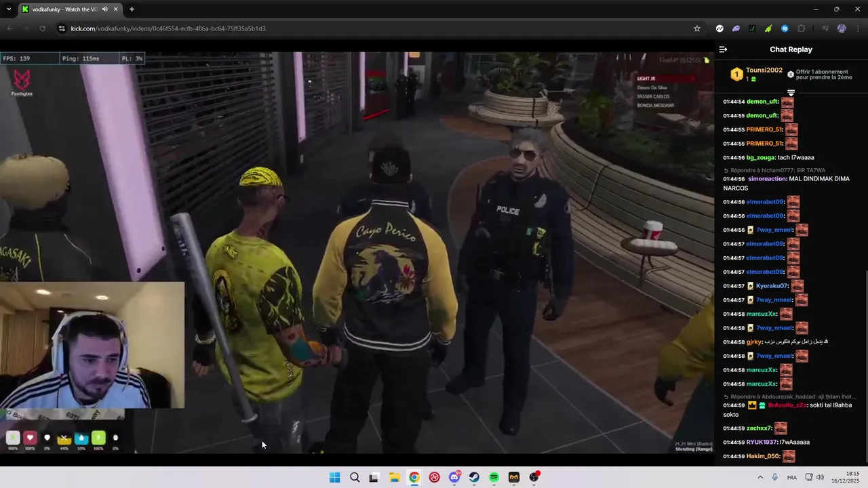The image size is (868, 488).
Task: Bookmark this page with the star
Action: tap(696, 28)
